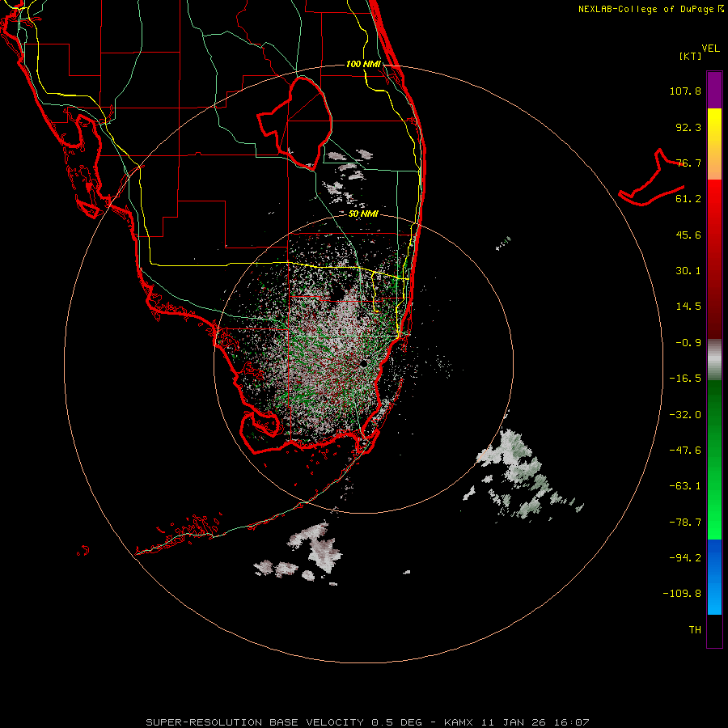This screenshot has height=728, width=728.
Task: Click the VEL legend title
Action: [711, 49]
